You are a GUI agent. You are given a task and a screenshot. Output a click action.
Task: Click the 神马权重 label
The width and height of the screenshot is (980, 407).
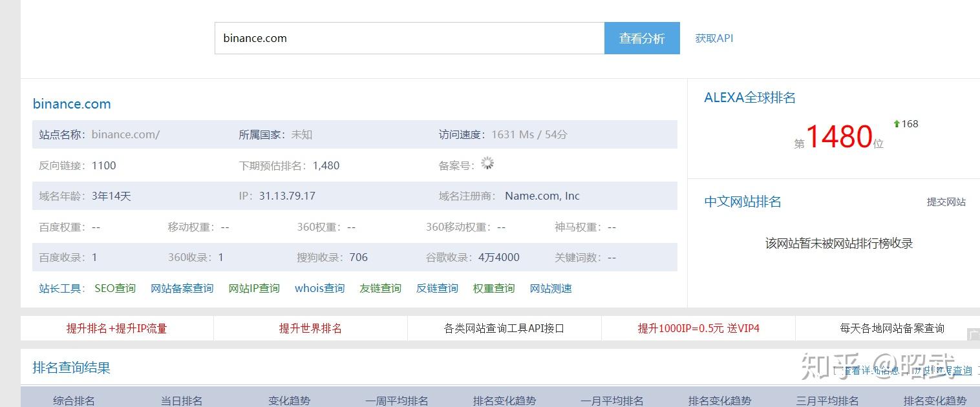pos(578,227)
